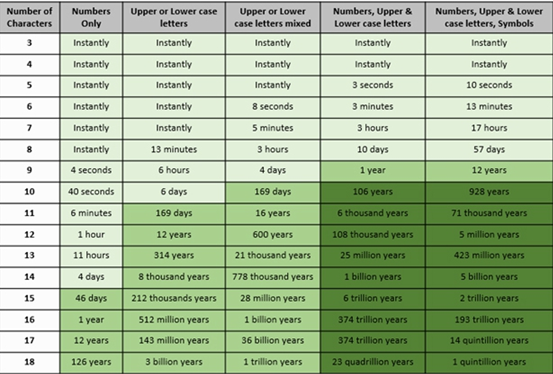Click the '57 days' cell
553x374 pixels.
[x=489, y=150]
